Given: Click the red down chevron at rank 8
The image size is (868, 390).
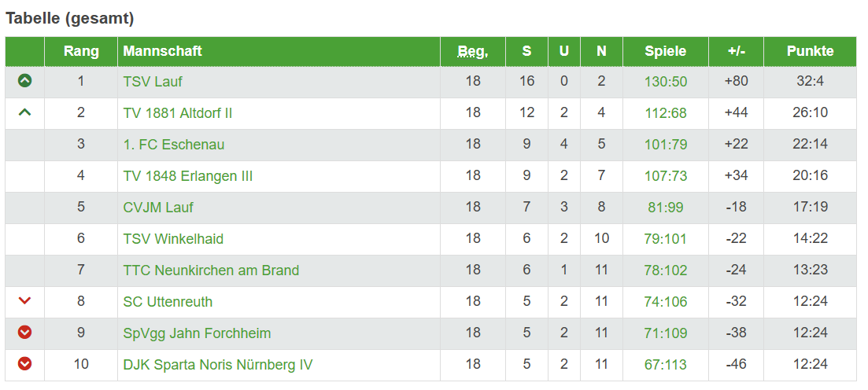Looking at the screenshot, I should pos(24,301).
